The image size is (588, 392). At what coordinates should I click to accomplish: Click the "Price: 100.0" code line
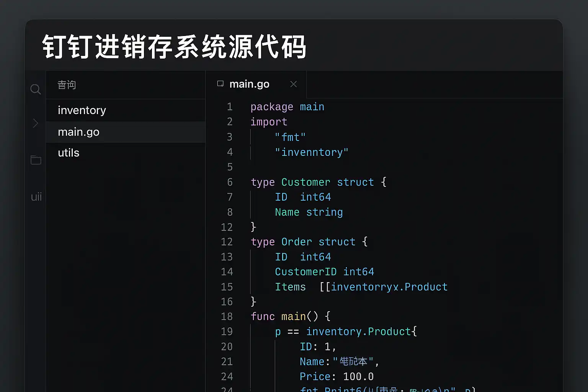[337, 377]
